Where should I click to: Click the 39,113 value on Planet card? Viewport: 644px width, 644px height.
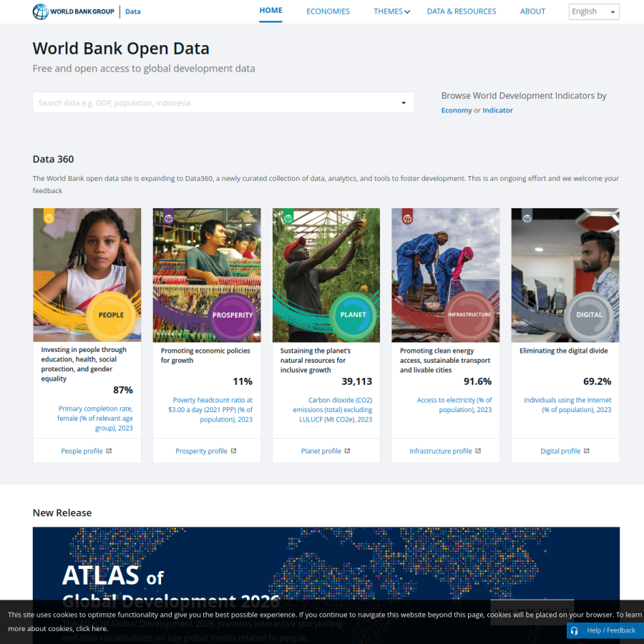click(x=357, y=381)
